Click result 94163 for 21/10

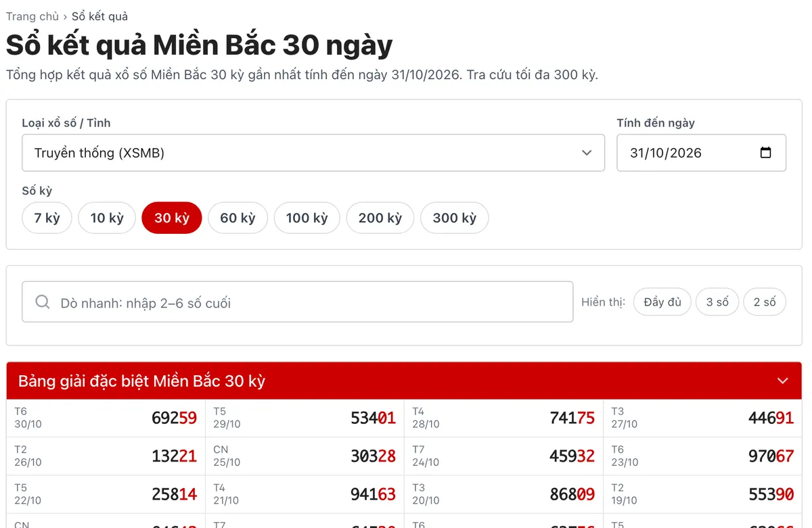[x=373, y=494]
